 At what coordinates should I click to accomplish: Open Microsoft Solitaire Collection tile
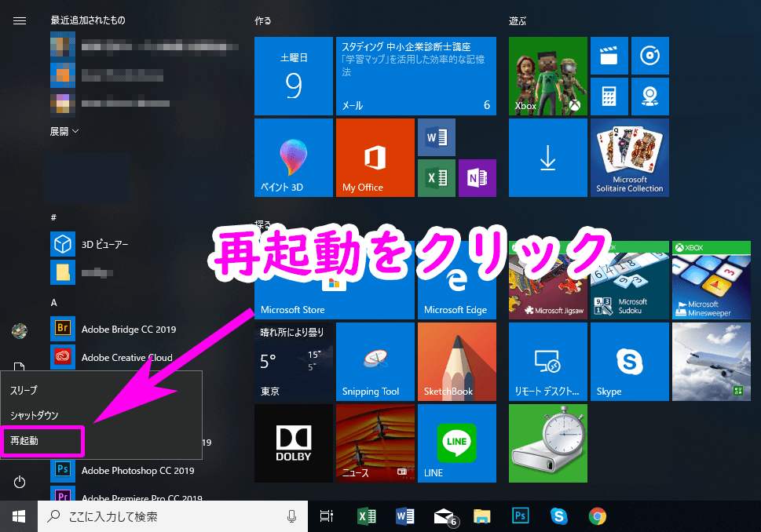click(x=630, y=158)
